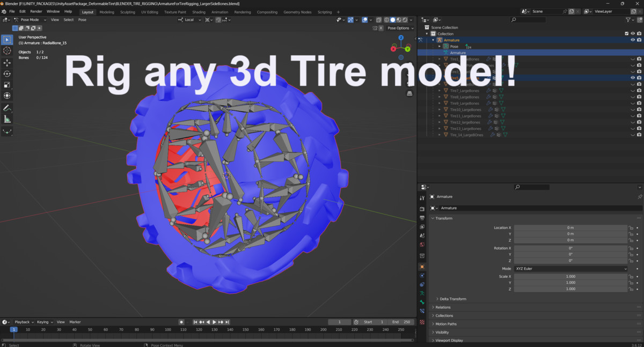The height and width of the screenshot is (347, 644).
Task: Select the Move tool in toolbar
Action: [x=7, y=63]
